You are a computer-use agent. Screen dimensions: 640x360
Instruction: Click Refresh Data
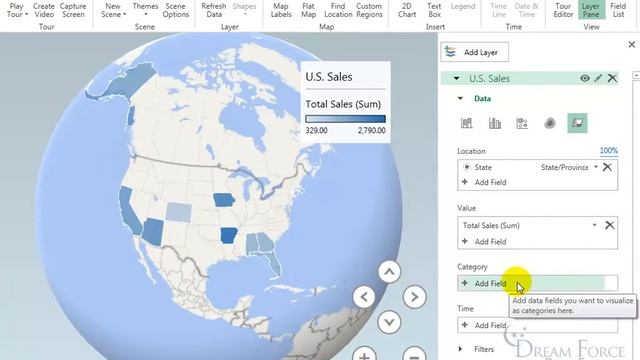click(214, 10)
